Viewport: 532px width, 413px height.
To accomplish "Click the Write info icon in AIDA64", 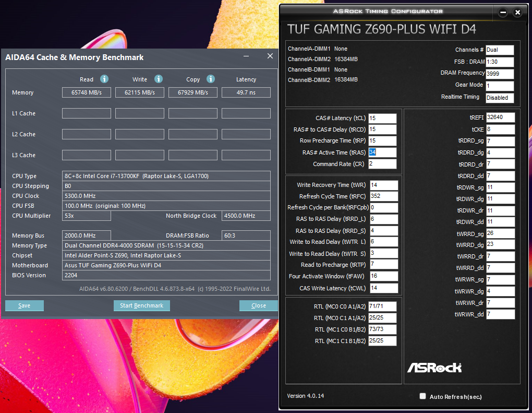I will pyautogui.click(x=159, y=79).
